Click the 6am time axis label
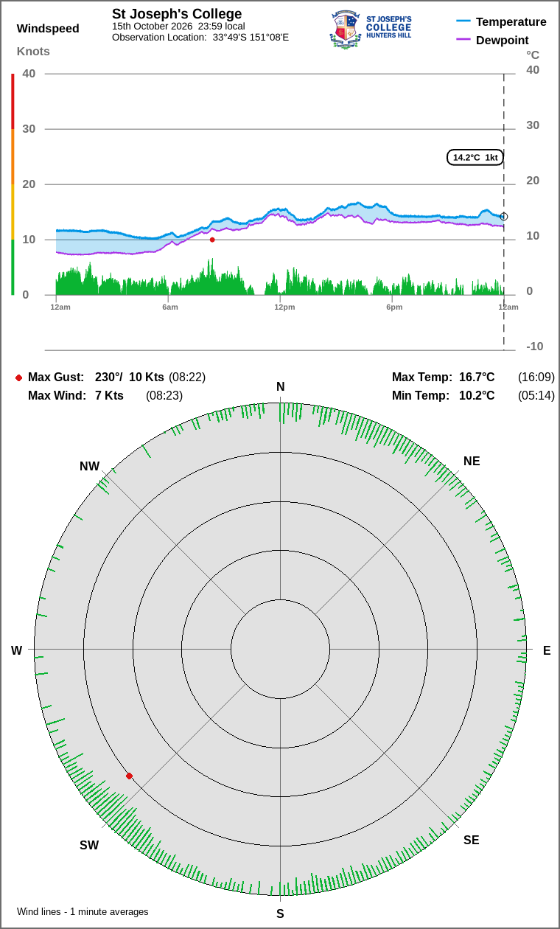Screen dimensions: 560x929 [170, 307]
